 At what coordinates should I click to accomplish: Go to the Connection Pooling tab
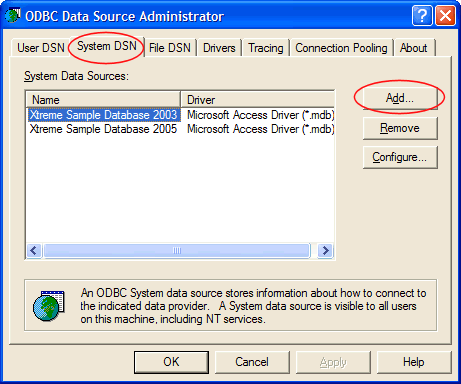(x=341, y=48)
